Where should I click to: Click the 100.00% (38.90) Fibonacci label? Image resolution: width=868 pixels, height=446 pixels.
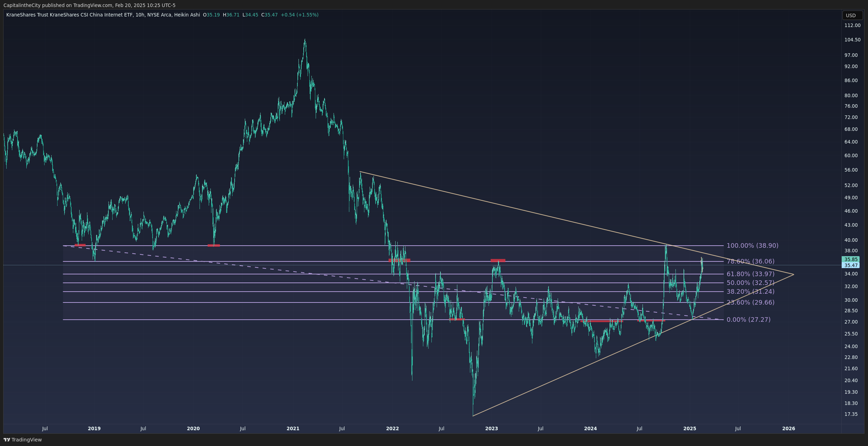752,246
